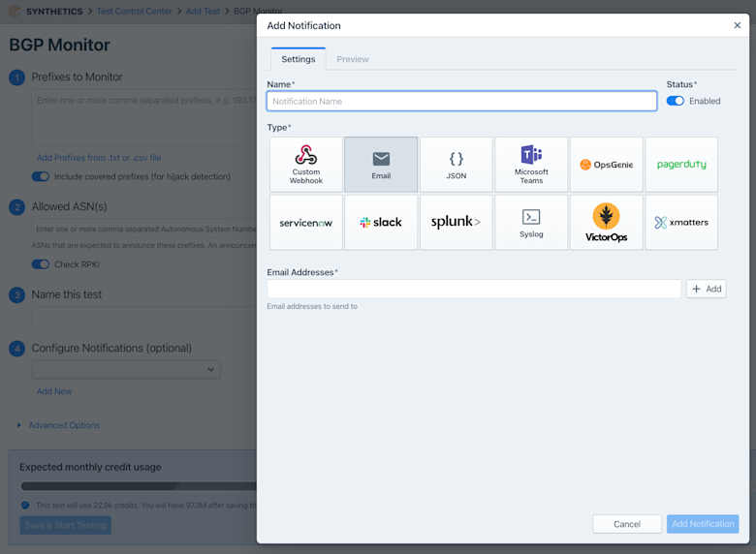Open the Add Test breadcrumb link

(203, 11)
